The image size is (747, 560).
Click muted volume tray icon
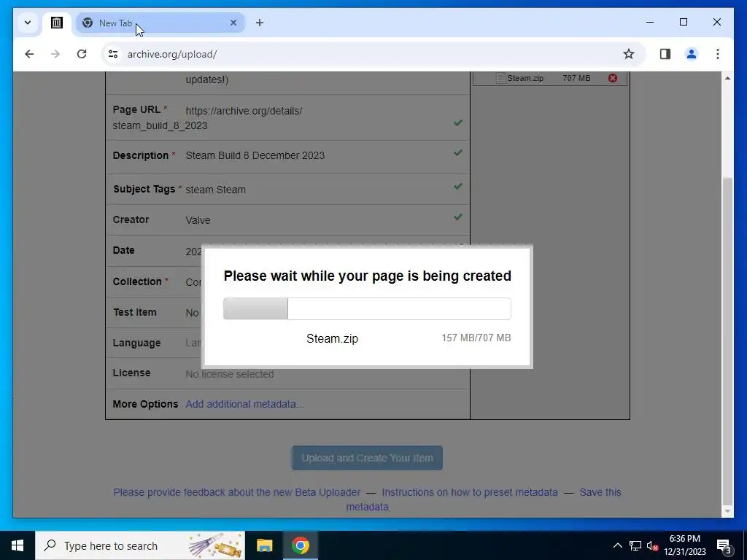[x=652, y=545]
